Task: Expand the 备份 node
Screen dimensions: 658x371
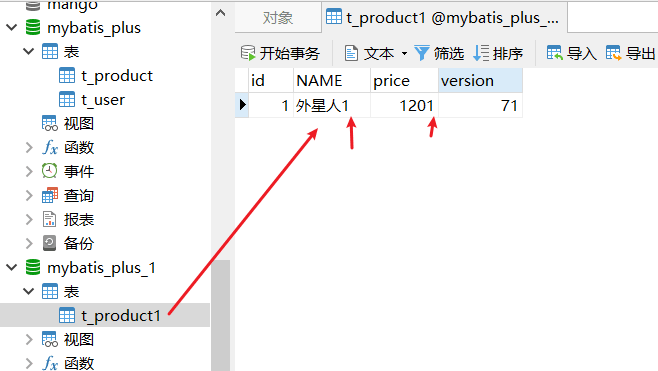Action: [x=29, y=243]
